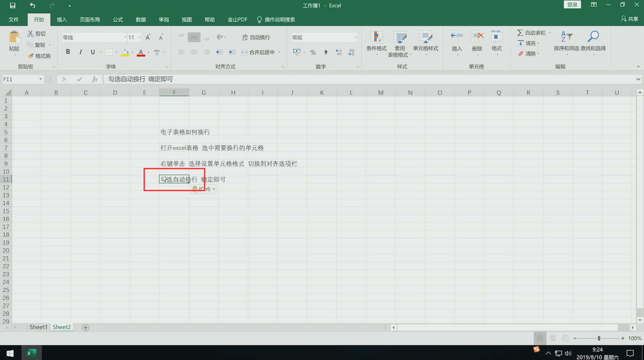644x360 pixels.
Task: Click the Paste (粘贴) clipboard icon
Action: point(14,38)
